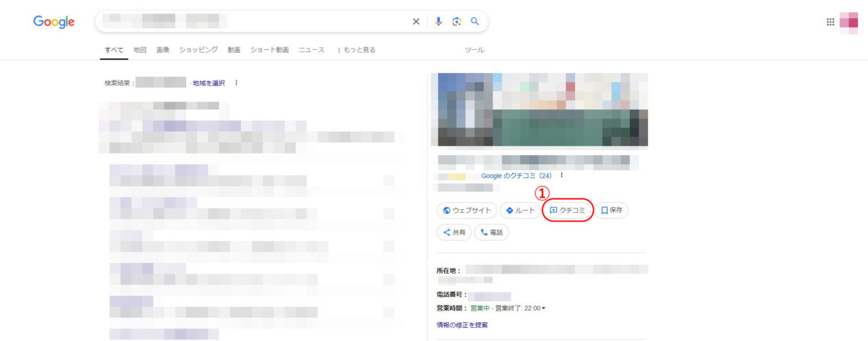Open more options next to 地域を選択
The height and width of the screenshot is (341, 868).
click(x=236, y=83)
